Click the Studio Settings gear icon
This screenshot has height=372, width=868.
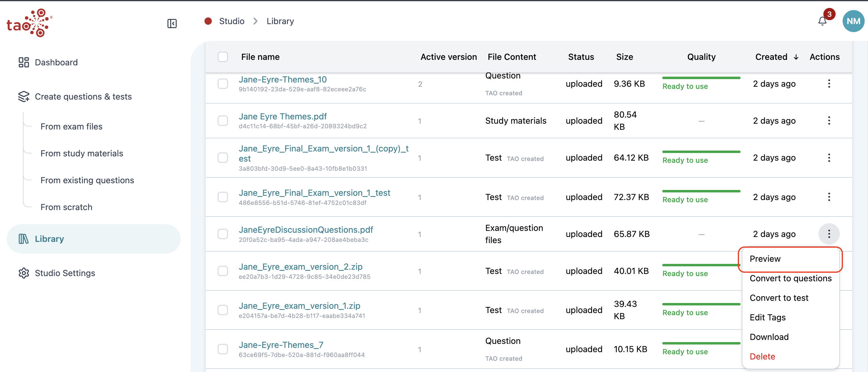(24, 273)
